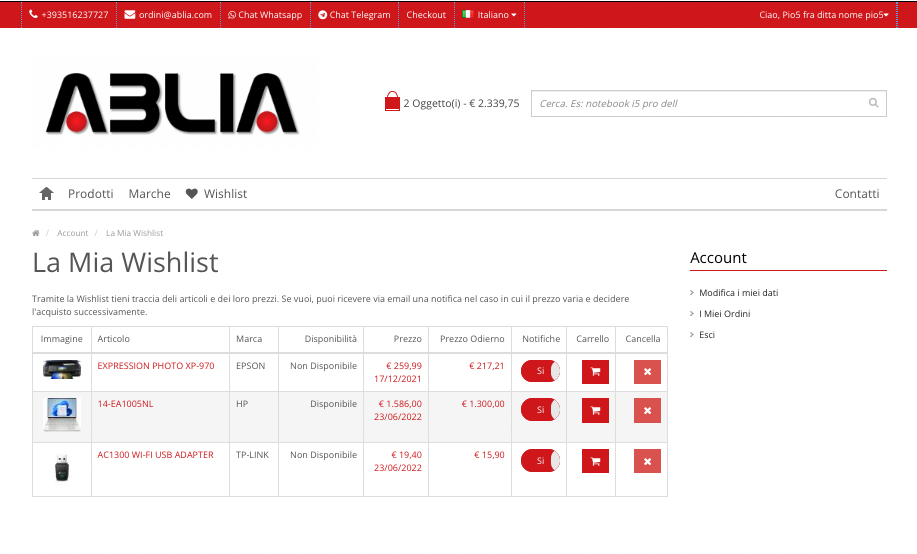
Task: Toggle notifications for EXPRESSION PHOTO XP-970
Action: 540,371
